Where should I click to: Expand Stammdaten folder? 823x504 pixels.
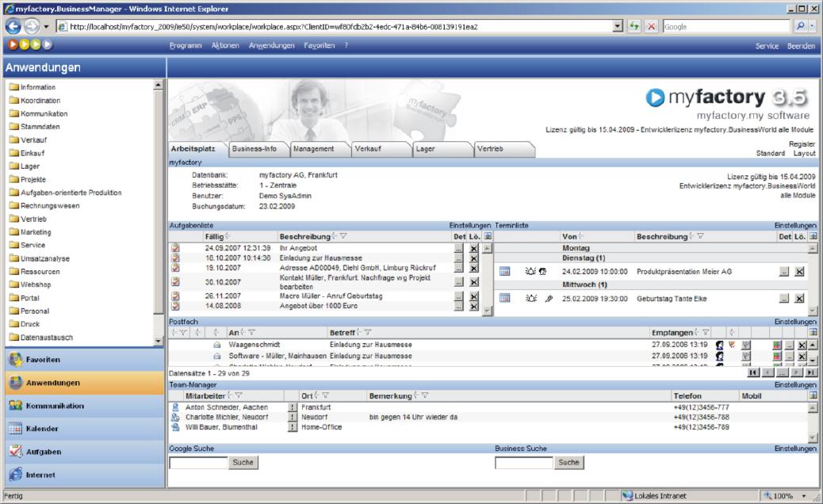(x=14, y=127)
